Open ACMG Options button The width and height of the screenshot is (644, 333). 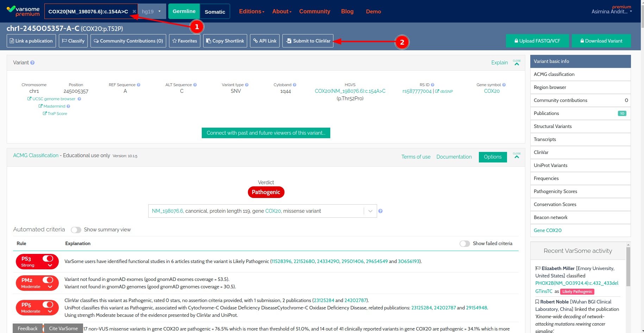coord(493,157)
